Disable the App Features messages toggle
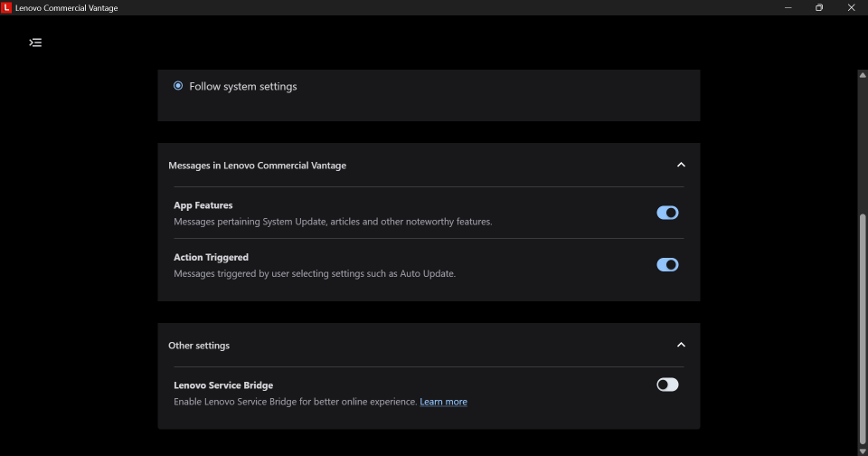 667,213
